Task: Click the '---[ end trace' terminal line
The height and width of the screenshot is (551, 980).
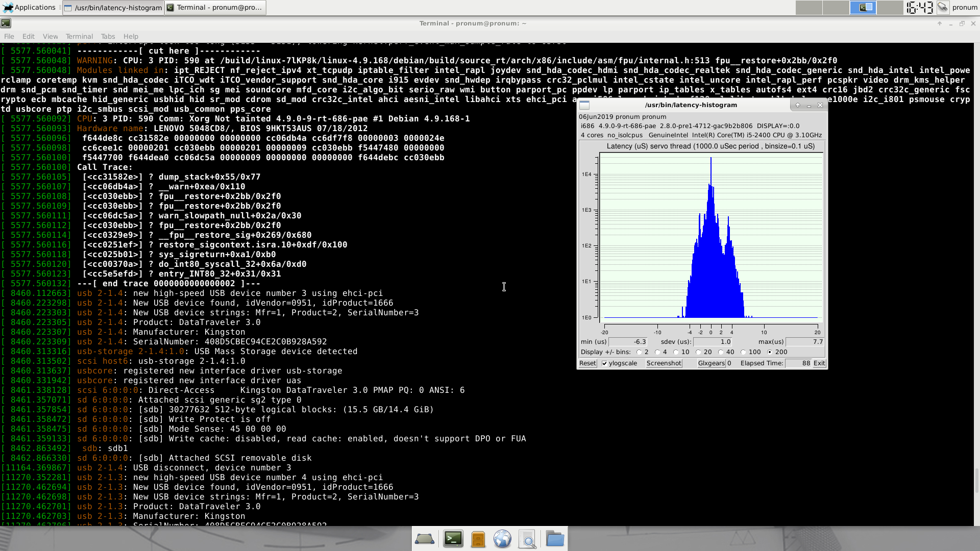Action: point(169,284)
